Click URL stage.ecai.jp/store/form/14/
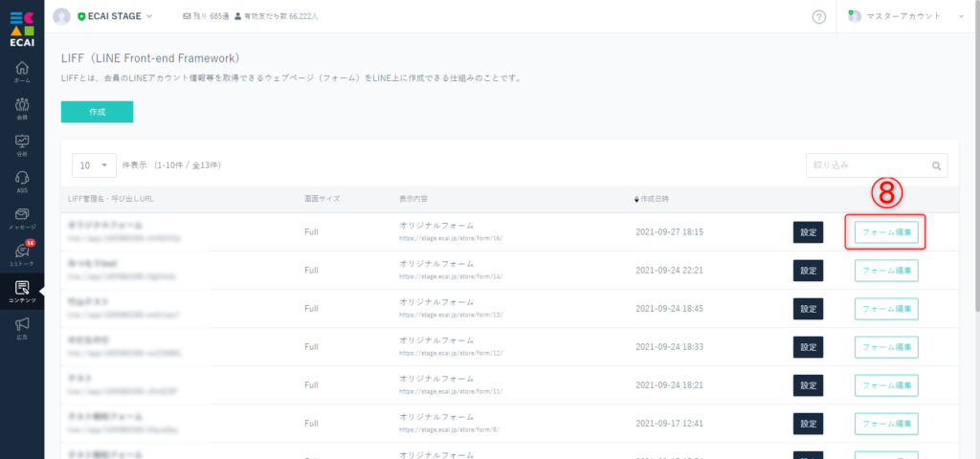Image resolution: width=980 pixels, height=459 pixels. pyautogui.click(x=451, y=276)
